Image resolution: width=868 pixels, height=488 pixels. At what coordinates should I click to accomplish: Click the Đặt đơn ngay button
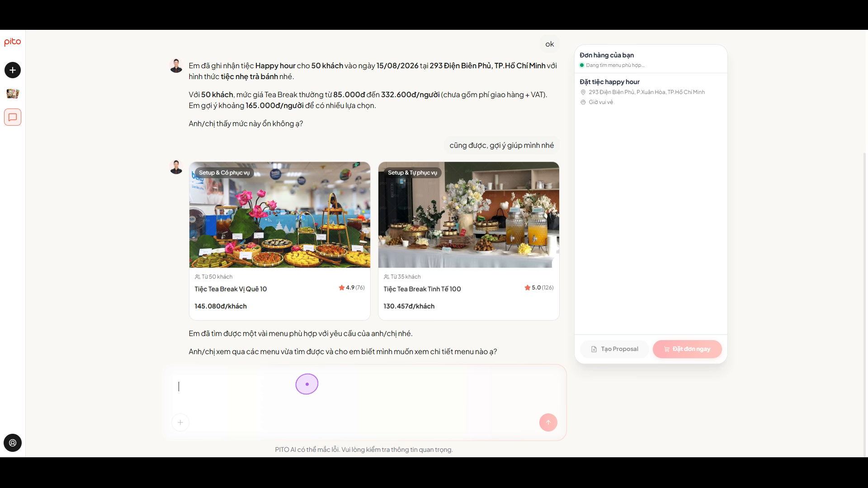tap(687, 349)
